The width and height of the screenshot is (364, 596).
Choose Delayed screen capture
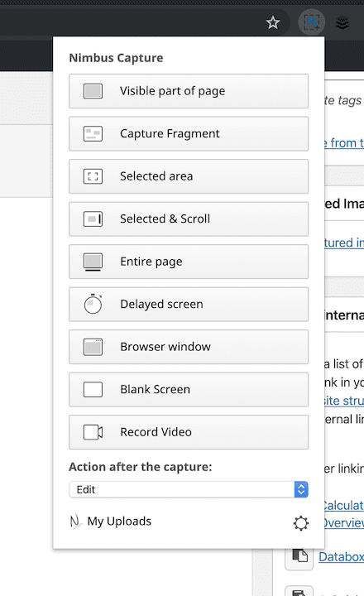pyautogui.click(x=189, y=304)
